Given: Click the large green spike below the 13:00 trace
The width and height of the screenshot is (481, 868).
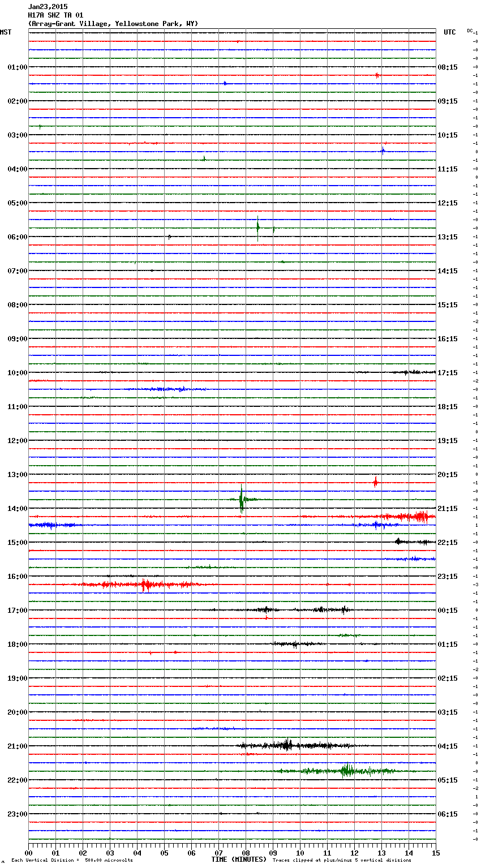Looking at the screenshot, I should point(242,499).
